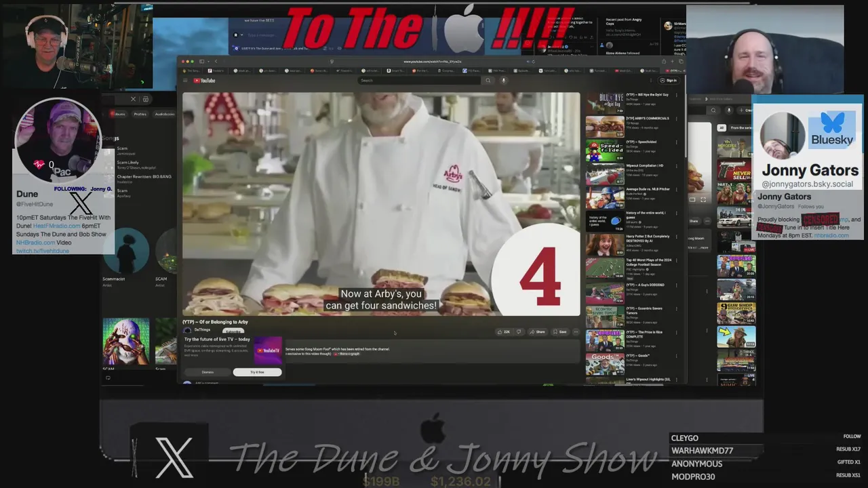This screenshot has width=868, height=488.
Task: Dislike the Arby video
Action: [x=519, y=332]
